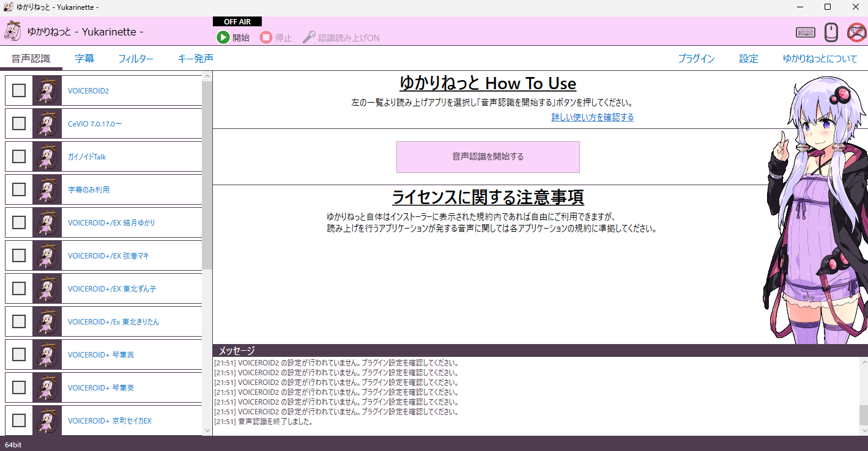Open the 設定 tab
This screenshot has width=868, height=451.
coord(749,59)
